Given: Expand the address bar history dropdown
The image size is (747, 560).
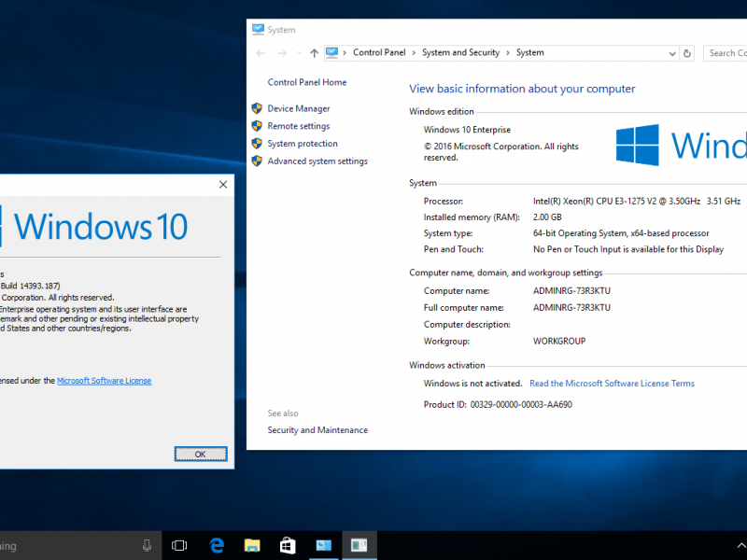Looking at the screenshot, I should pyautogui.click(x=672, y=53).
